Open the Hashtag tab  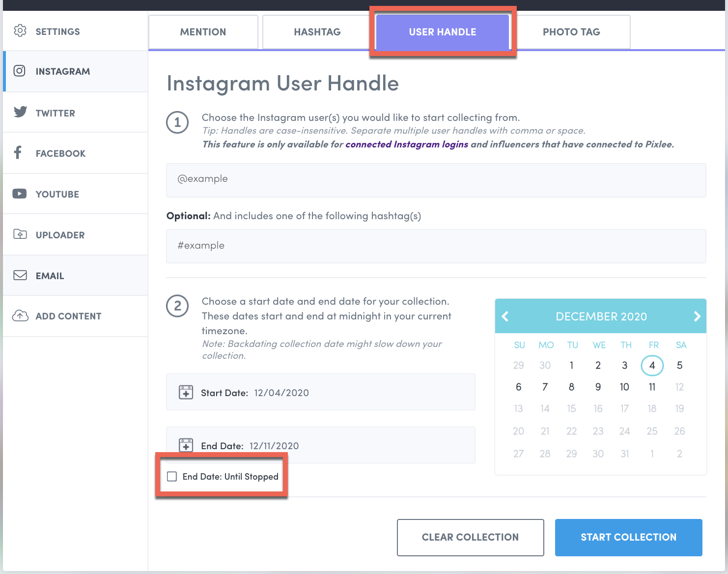point(317,32)
